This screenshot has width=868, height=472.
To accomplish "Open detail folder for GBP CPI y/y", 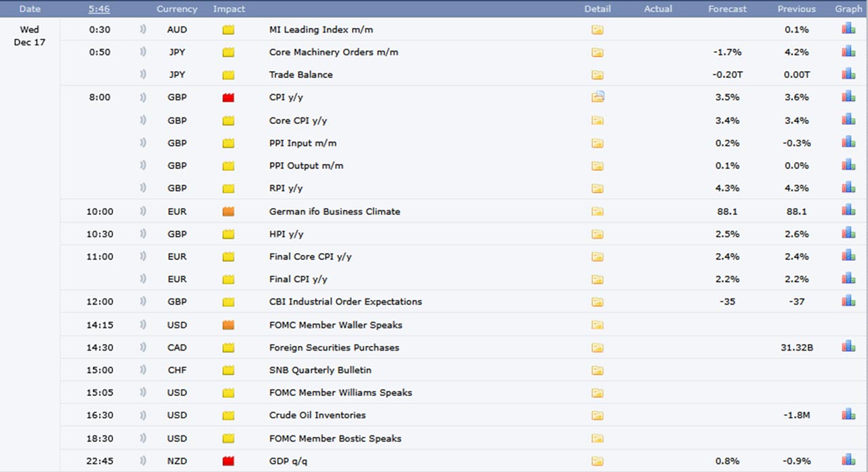I will click(x=597, y=98).
